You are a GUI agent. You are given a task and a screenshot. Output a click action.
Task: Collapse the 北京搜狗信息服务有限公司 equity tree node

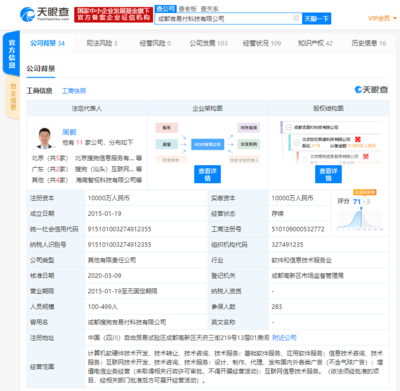pos(304,159)
